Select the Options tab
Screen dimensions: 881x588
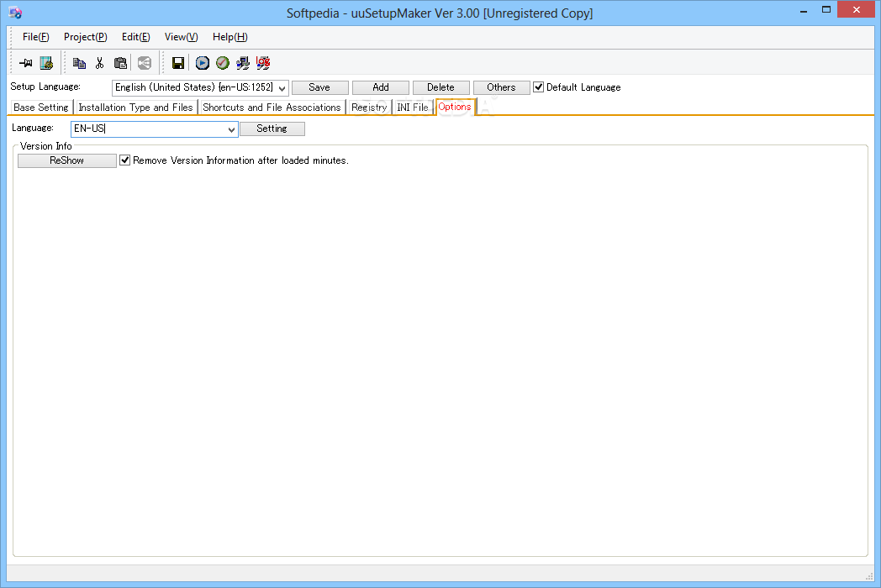point(455,107)
